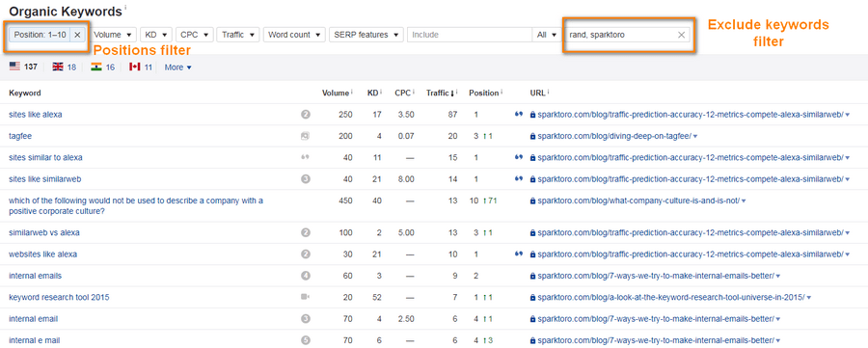Open the Volume filter dropdown
The width and height of the screenshot is (868, 348).
click(113, 35)
